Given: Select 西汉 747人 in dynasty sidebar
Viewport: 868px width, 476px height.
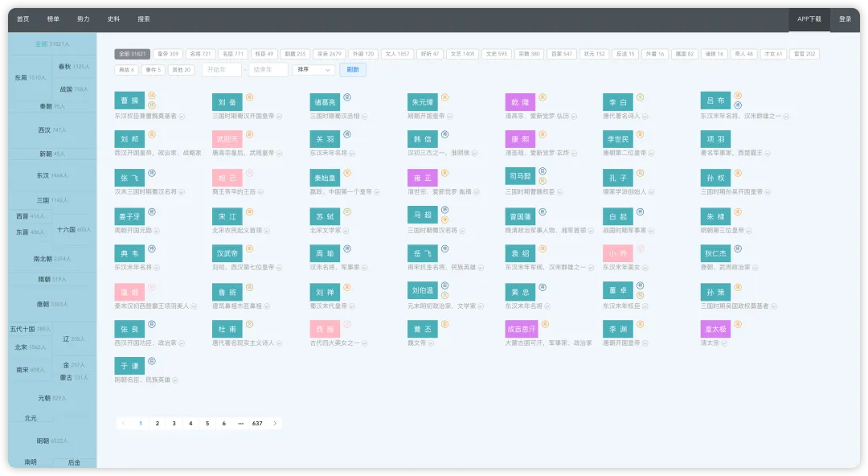Looking at the screenshot, I should point(52,130).
